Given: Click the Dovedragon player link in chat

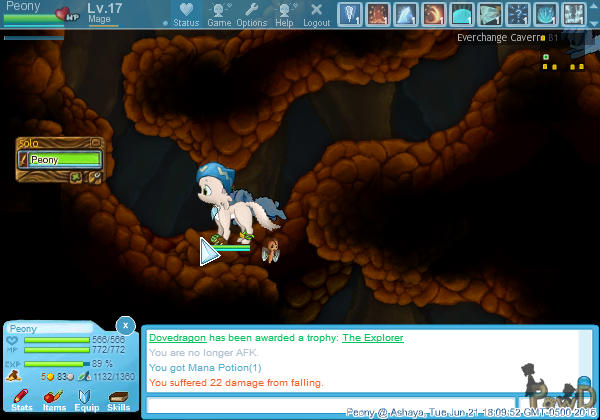Looking at the screenshot, I should point(177,339).
